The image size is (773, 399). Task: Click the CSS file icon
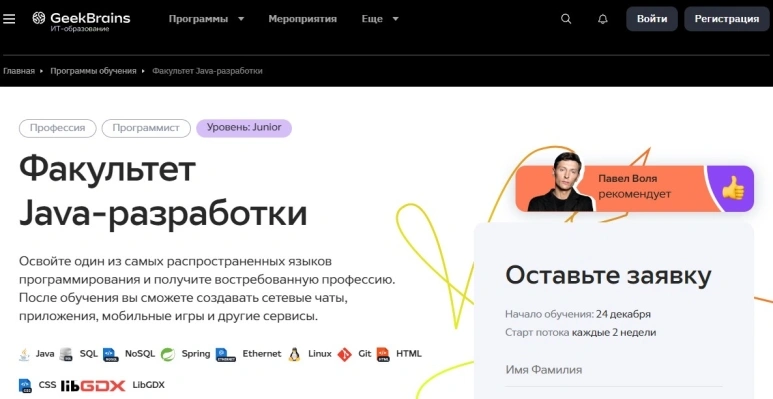tap(25, 385)
